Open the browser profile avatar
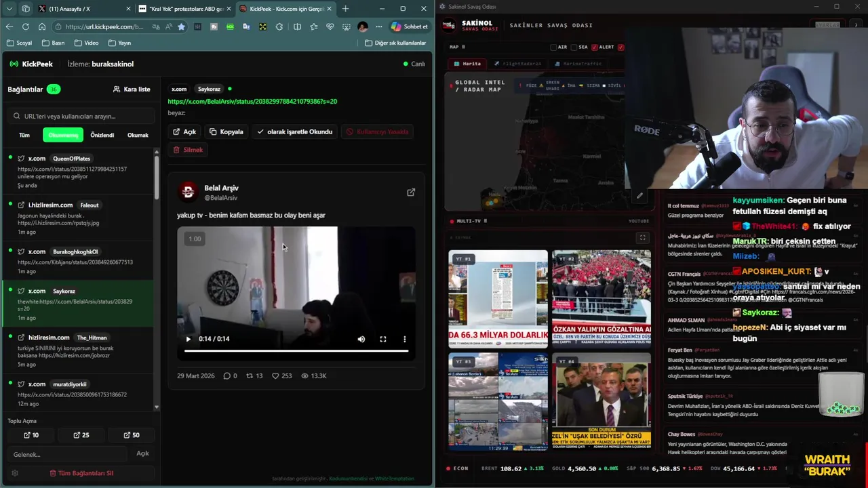Screen dimensions: 868x488 point(363,26)
